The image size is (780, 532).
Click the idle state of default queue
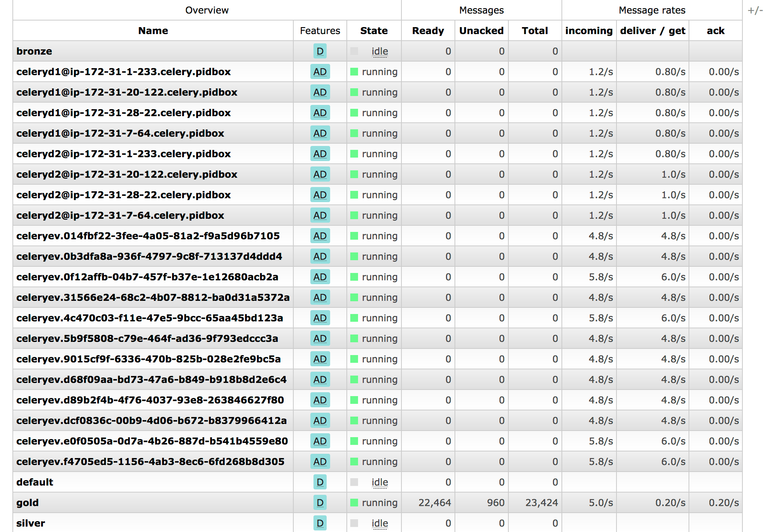point(380,482)
